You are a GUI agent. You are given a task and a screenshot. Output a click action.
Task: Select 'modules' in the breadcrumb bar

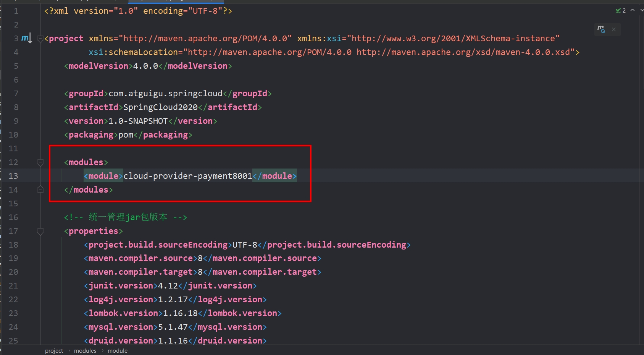85,351
